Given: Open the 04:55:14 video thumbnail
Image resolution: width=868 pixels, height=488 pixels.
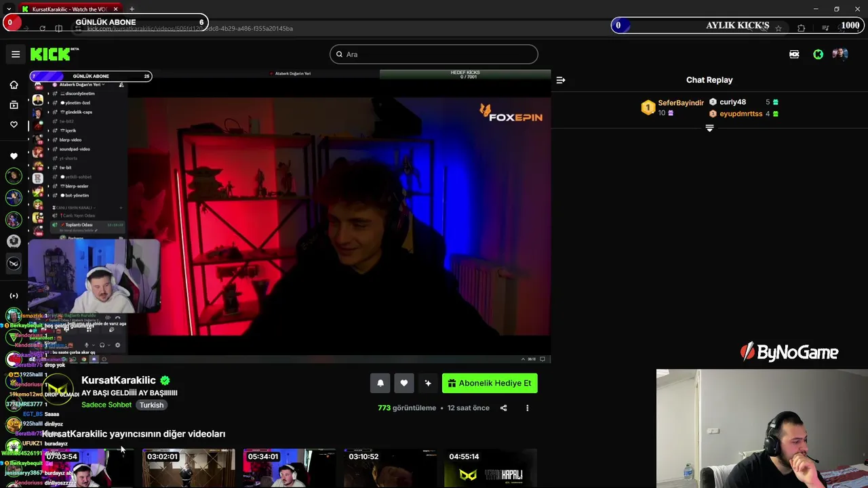Looking at the screenshot, I should [490, 468].
